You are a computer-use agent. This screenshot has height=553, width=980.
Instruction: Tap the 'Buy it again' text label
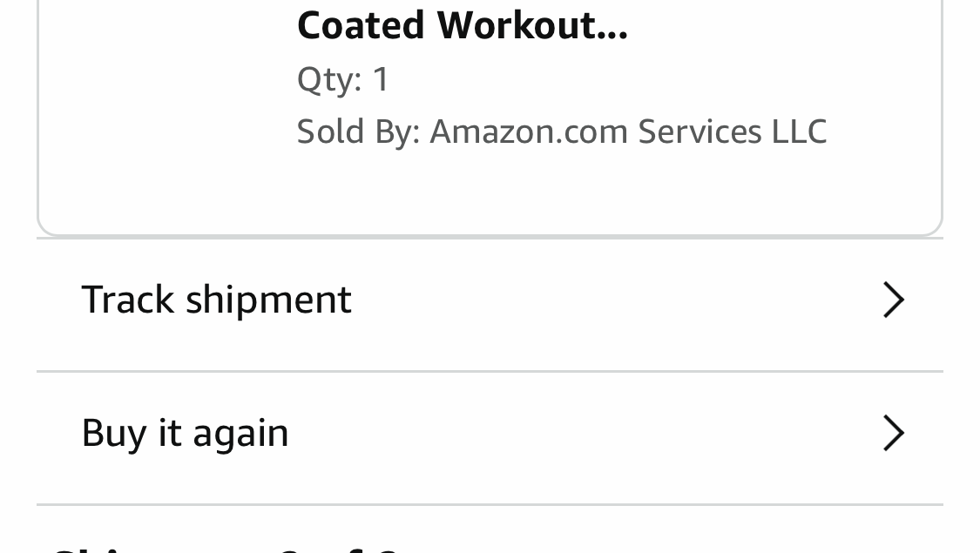185,433
